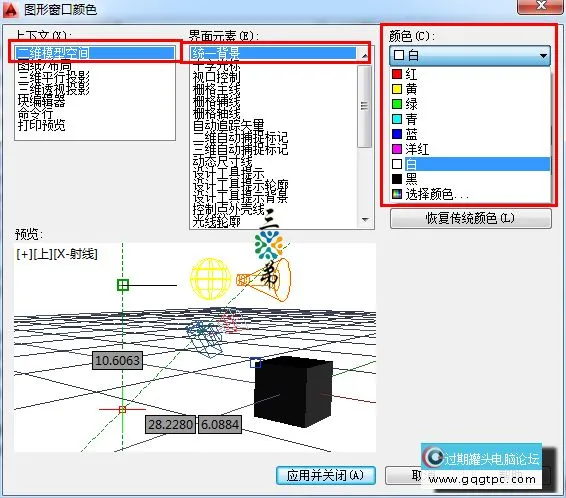
Task: Choose 命令行 in context list
Action: [x=35, y=113]
